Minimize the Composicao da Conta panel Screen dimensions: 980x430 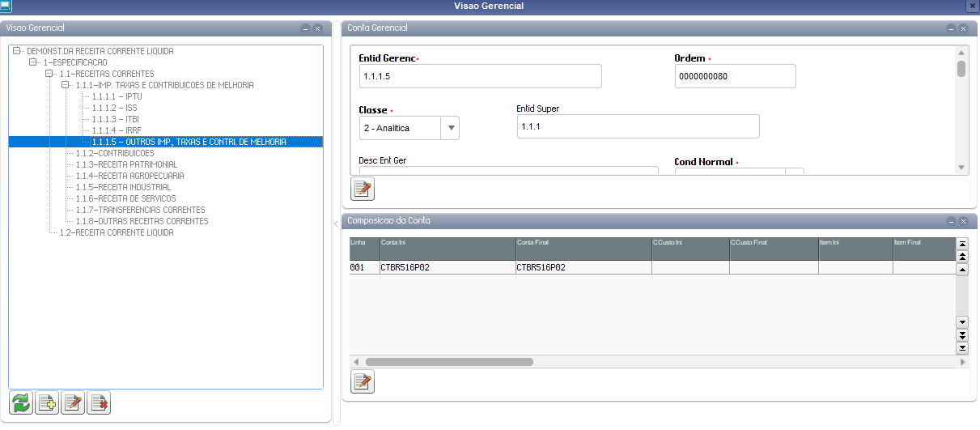(951, 221)
